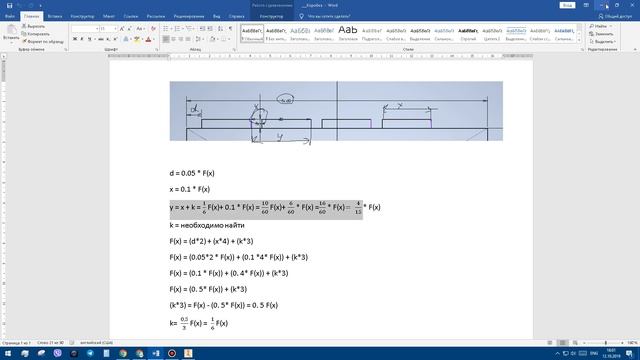
Task: Open borders dropdown
Action: [228, 39]
